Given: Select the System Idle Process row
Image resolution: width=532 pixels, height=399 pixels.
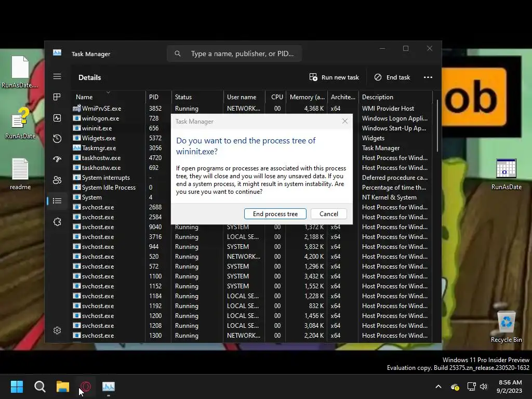Looking at the screenshot, I should (x=121, y=187).
